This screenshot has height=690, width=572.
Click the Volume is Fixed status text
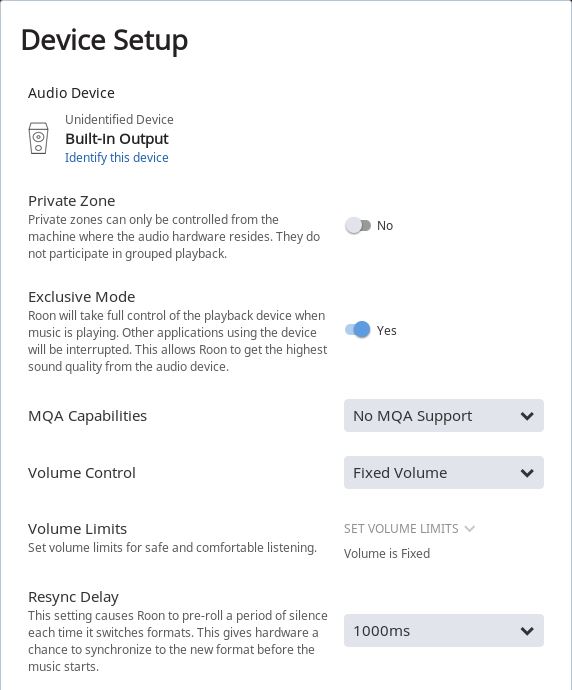(x=387, y=554)
